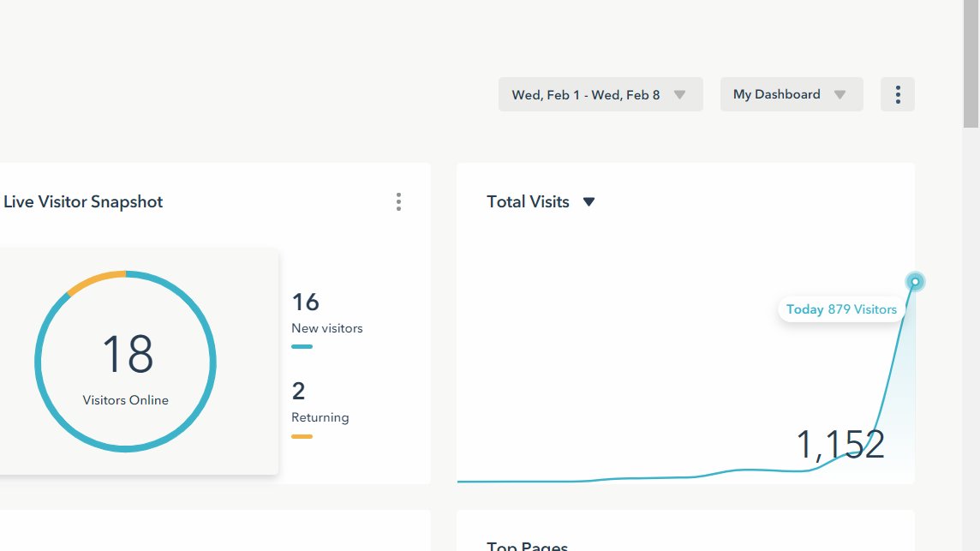Expand the Total Visits metric dropdown arrow
Image resolution: width=980 pixels, height=551 pixels.
[589, 202]
